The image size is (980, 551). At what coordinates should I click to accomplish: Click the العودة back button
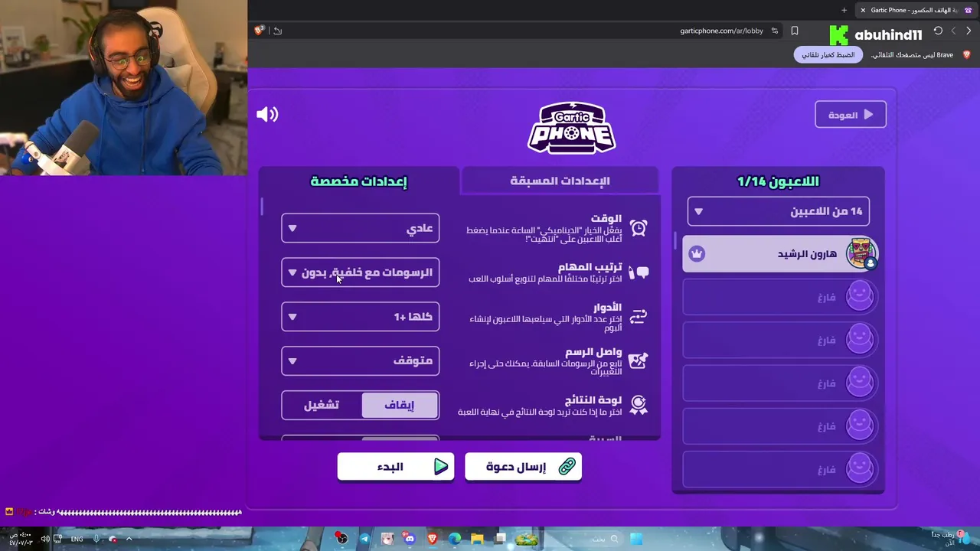851,115
